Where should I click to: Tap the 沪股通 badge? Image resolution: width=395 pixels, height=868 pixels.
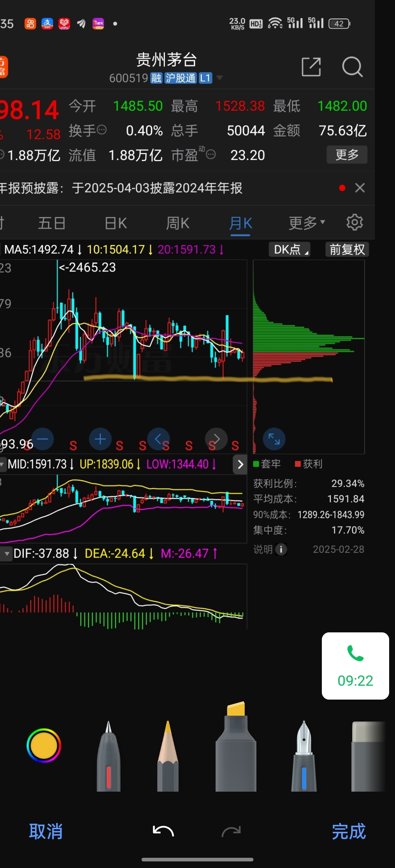pyautogui.click(x=180, y=78)
